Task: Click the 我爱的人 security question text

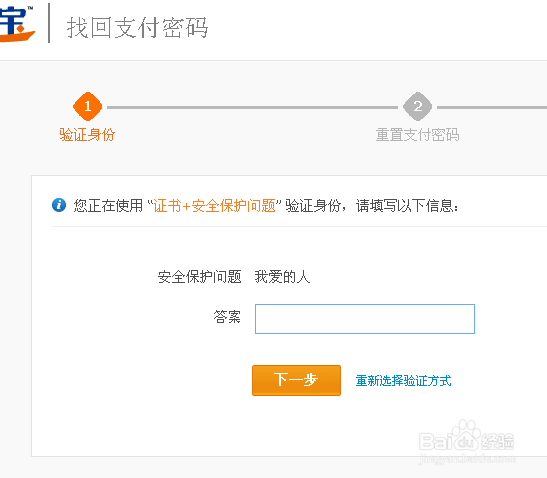Action: [283, 277]
